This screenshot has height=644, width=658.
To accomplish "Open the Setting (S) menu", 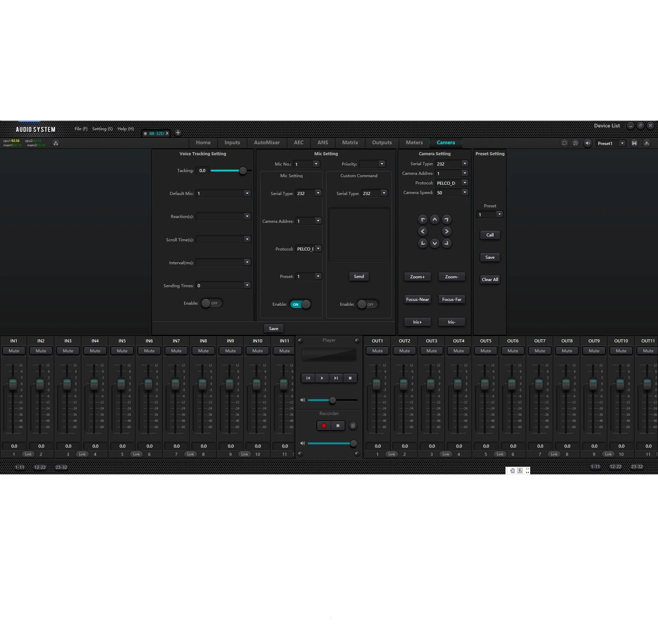I will click(102, 129).
